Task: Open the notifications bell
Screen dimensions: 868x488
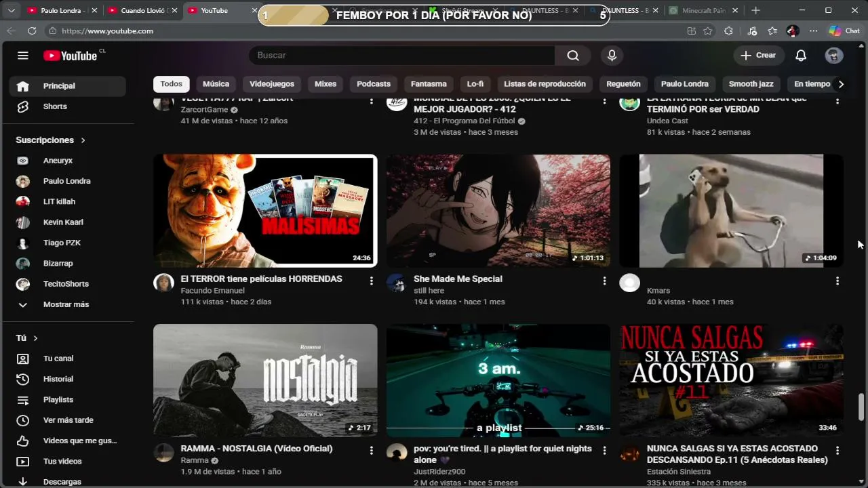Action: pyautogui.click(x=801, y=56)
